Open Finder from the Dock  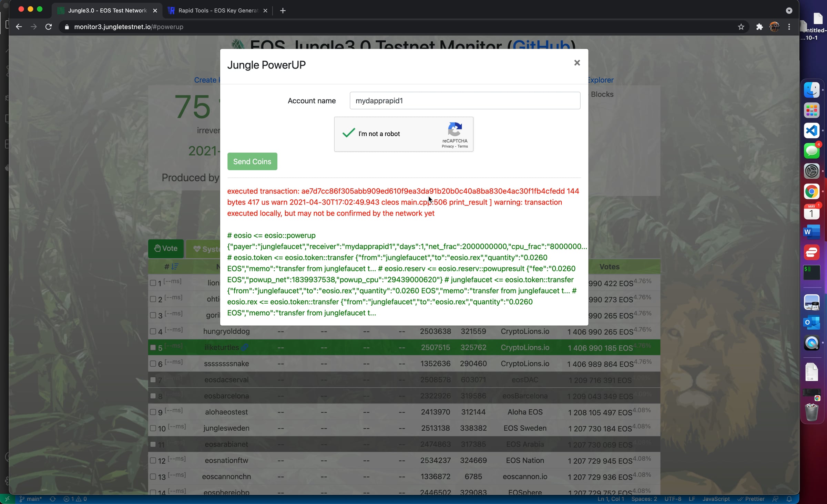point(811,90)
